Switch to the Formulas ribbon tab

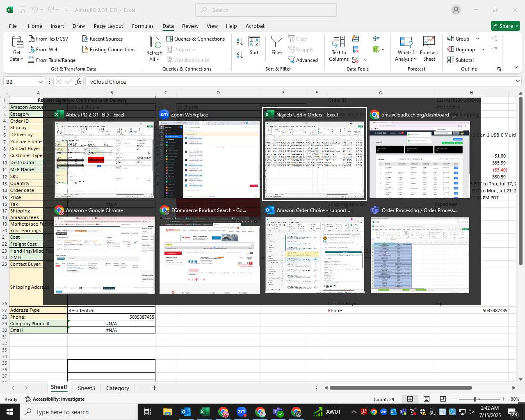point(143,26)
